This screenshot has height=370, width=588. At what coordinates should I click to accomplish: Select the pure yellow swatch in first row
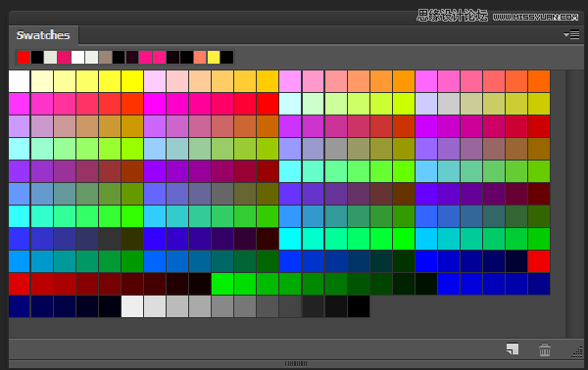tap(132, 81)
